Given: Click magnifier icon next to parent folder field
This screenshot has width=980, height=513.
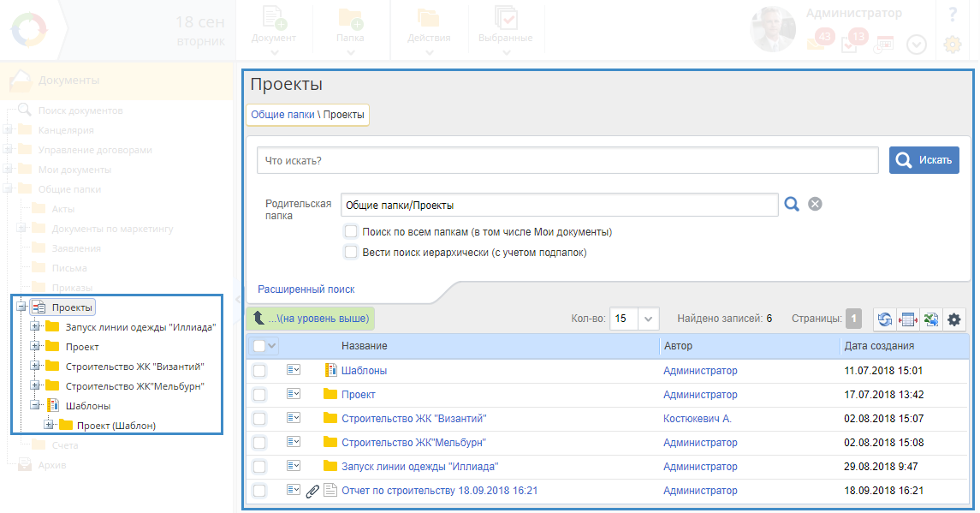Looking at the screenshot, I should tap(792, 204).
